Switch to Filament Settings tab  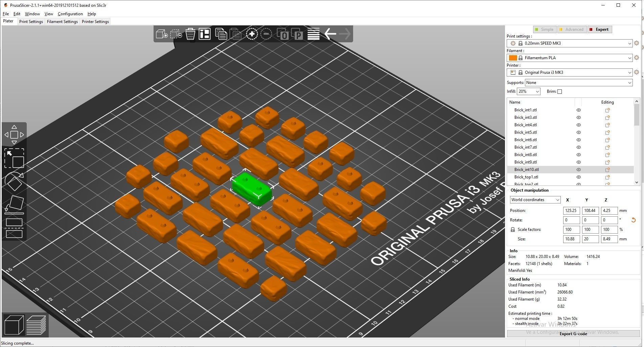coord(62,21)
